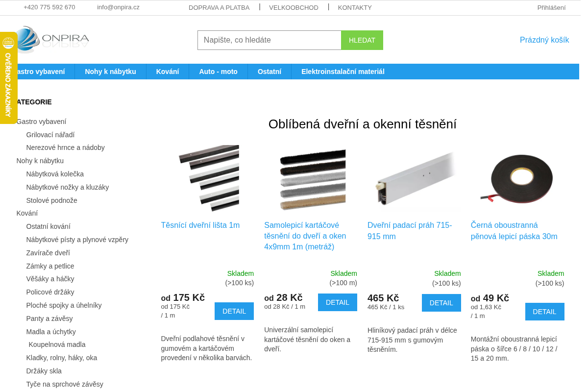Select Madla a úchytky category
Screen dimensions: 588x392
(51, 332)
